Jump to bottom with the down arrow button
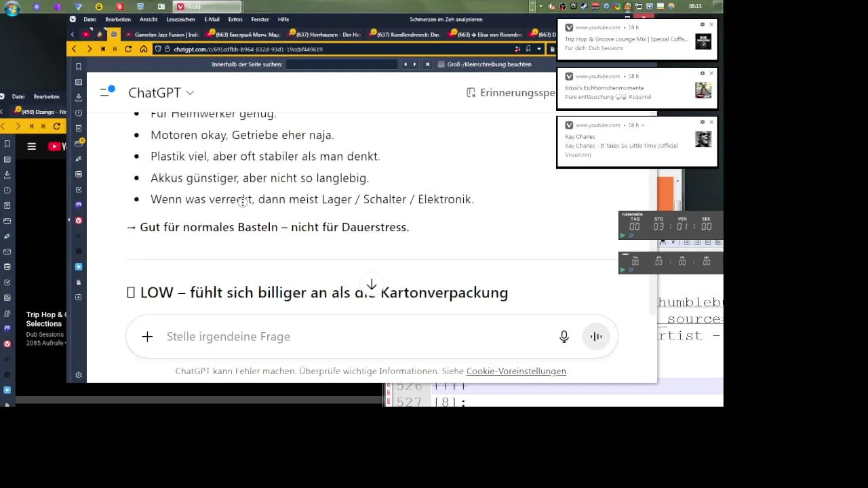This screenshot has width=868, height=488. [x=372, y=285]
